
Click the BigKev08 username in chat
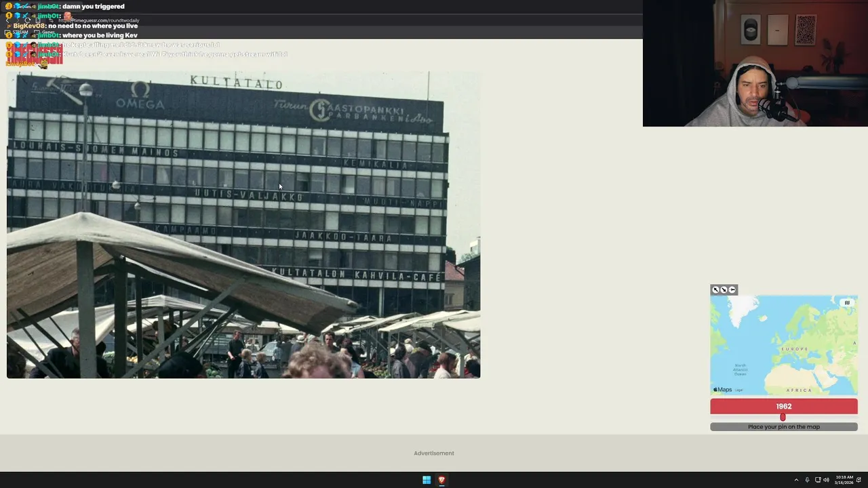click(x=29, y=26)
